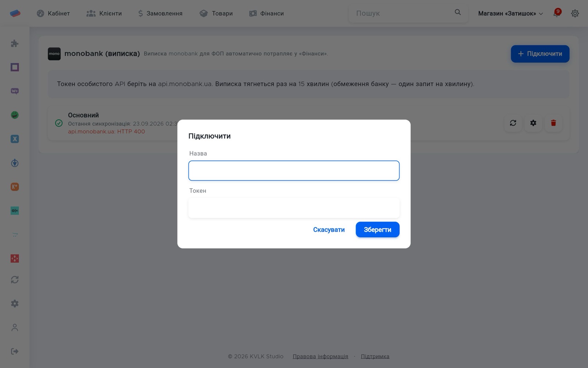Image resolution: width=588 pixels, height=368 pixels.
Task: Open the api.monobank.ua link in info banner
Action: tap(184, 84)
